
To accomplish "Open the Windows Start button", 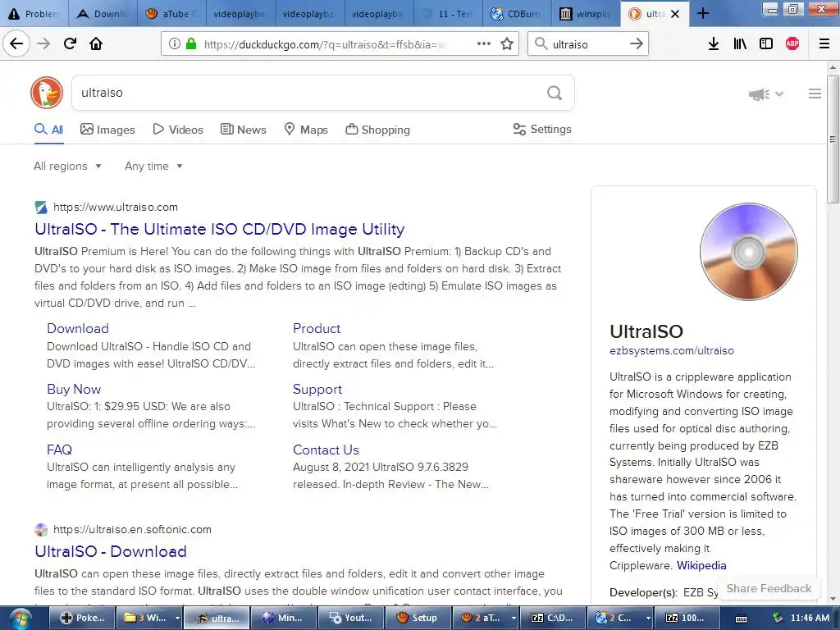I will point(20,619).
